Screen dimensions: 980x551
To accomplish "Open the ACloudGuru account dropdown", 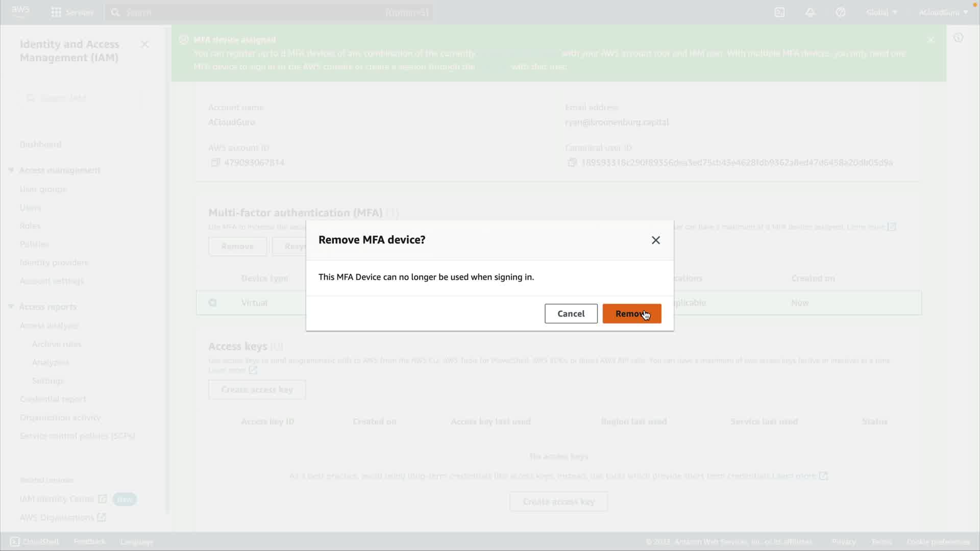I will (943, 12).
